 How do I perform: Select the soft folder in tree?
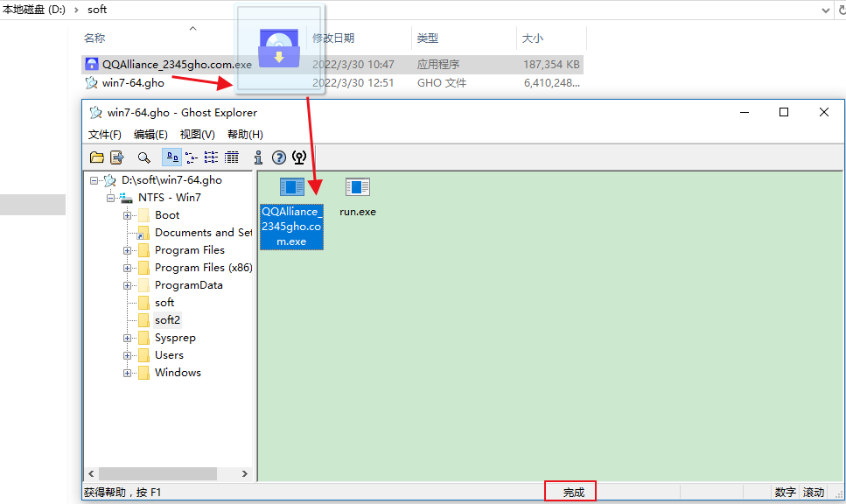click(x=164, y=303)
